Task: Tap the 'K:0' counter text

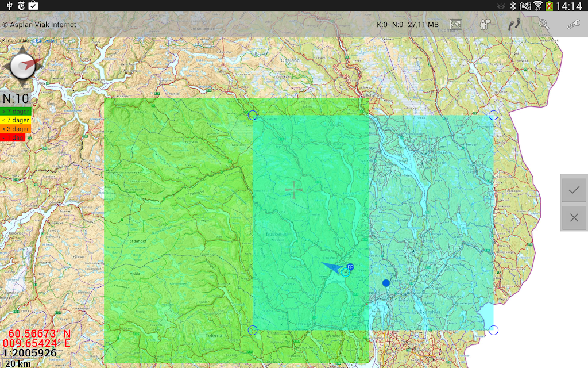Action: (x=382, y=25)
